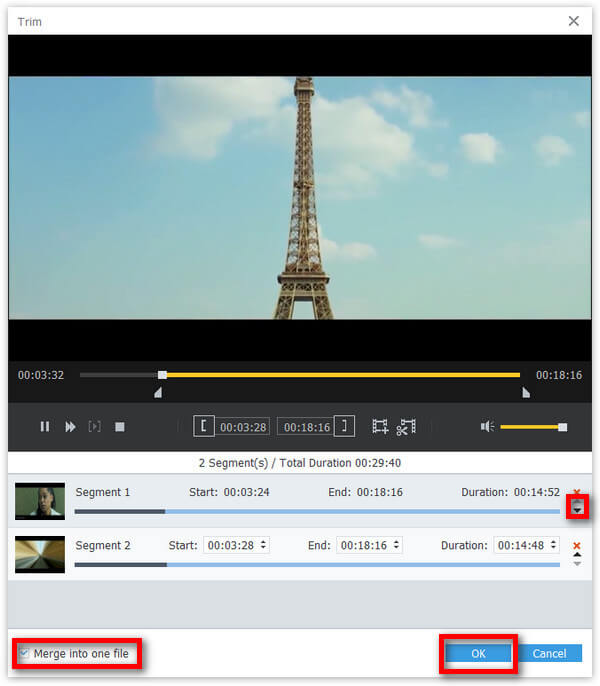Set the trim start bracket marker
This screenshot has width=600, height=686.
click(x=204, y=427)
